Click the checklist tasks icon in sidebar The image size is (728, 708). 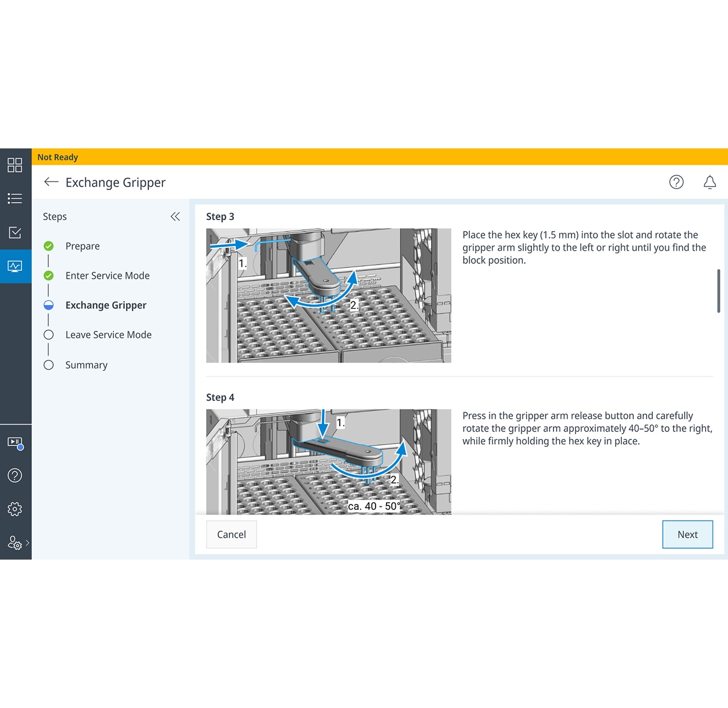click(x=15, y=233)
